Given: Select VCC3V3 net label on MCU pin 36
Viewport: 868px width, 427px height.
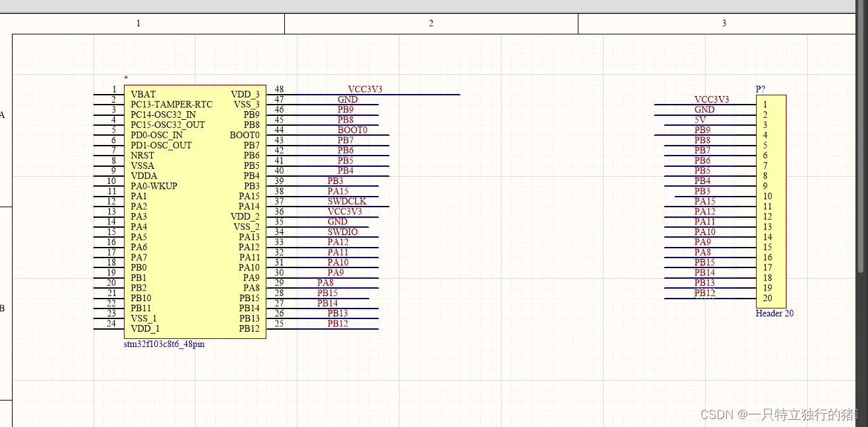Looking at the screenshot, I should [x=345, y=212].
